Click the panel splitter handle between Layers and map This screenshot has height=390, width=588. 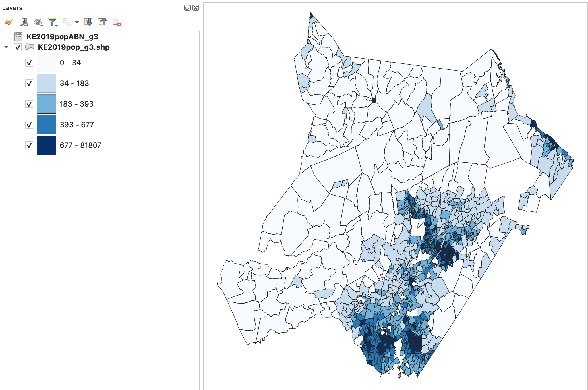(202, 198)
